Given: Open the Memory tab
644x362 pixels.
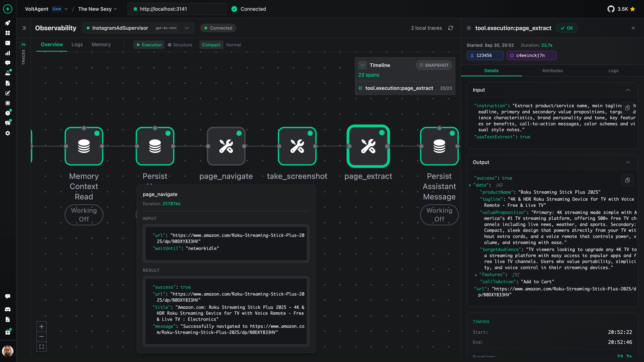Looking at the screenshot, I should click(x=101, y=45).
